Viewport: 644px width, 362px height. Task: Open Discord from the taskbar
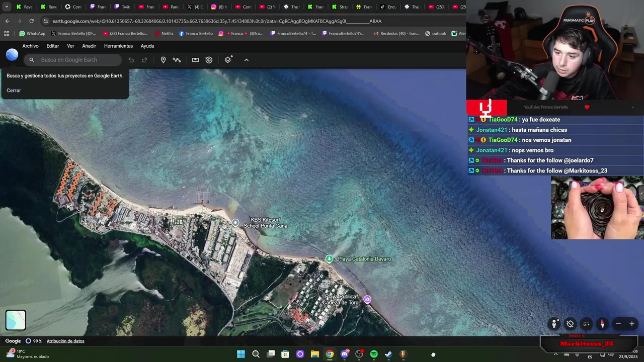tap(345, 354)
